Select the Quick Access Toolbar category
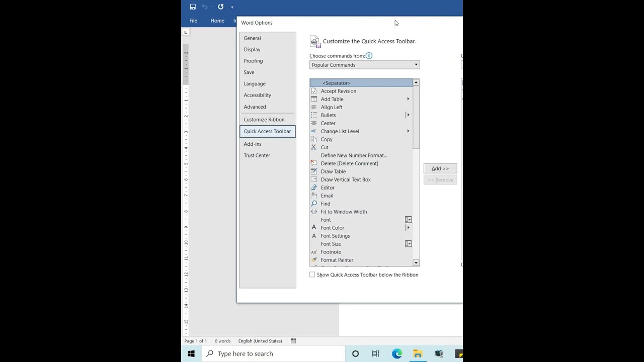Screen dimensions: 644x362 pos(267,131)
